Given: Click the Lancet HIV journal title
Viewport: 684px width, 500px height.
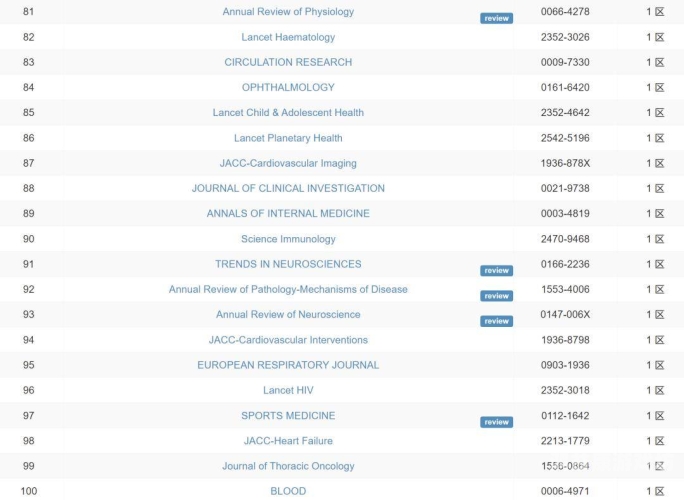Looking at the screenshot, I should [x=288, y=390].
